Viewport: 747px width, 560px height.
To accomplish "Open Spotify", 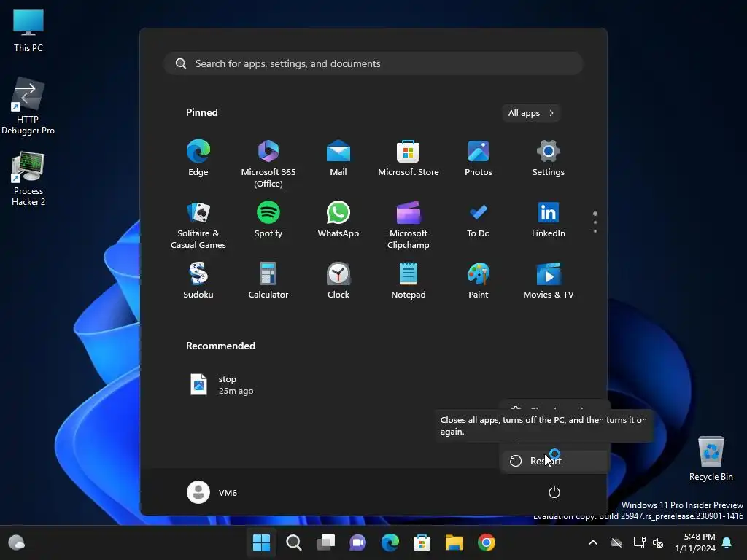I will (268, 219).
